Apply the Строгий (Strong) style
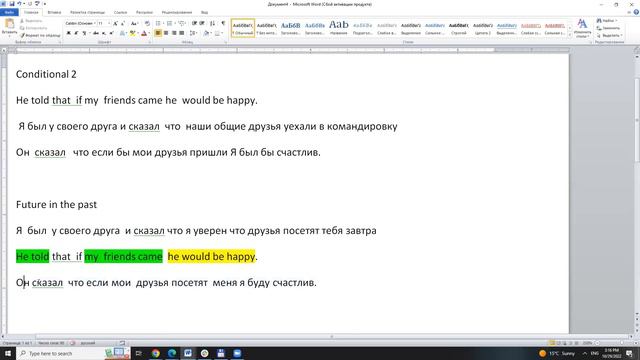 [459, 28]
